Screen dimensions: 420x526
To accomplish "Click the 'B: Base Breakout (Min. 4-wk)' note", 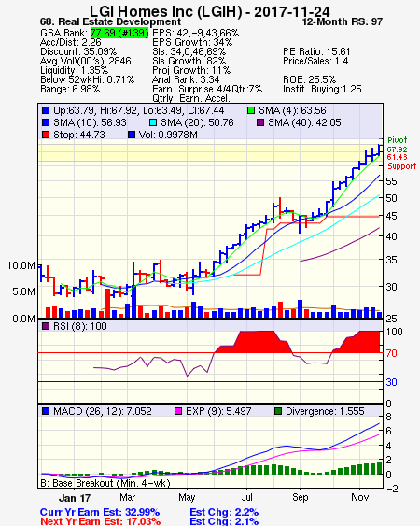I will (x=105, y=483).
